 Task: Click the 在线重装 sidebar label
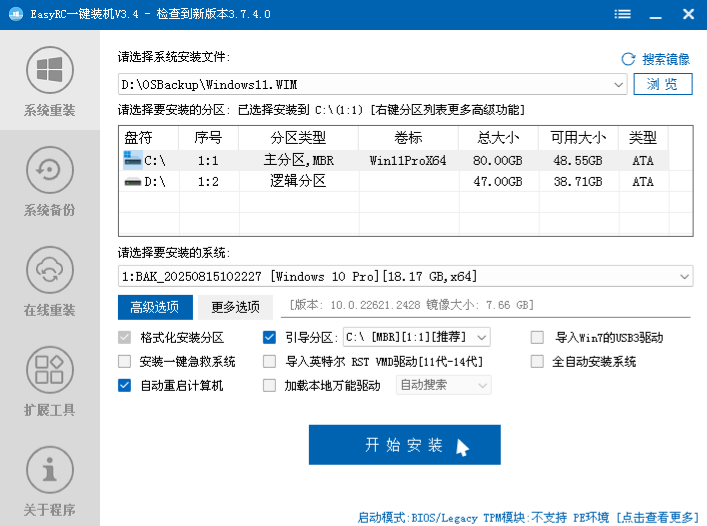point(50,311)
